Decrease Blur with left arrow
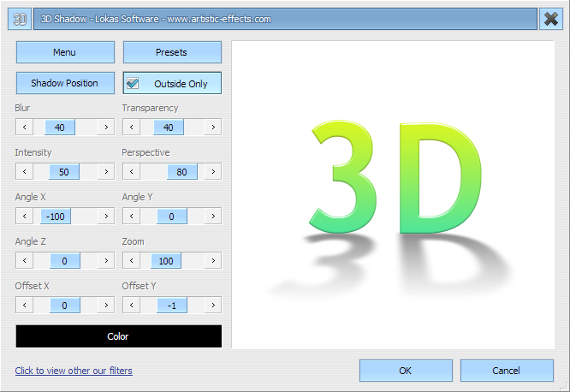The height and width of the screenshot is (392, 570). (x=24, y=127)
